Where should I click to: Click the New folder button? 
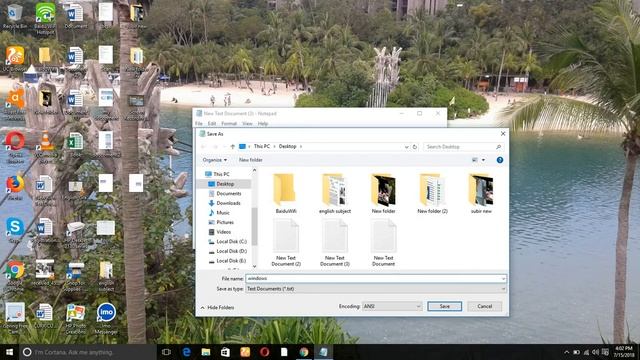coord(251,160)
